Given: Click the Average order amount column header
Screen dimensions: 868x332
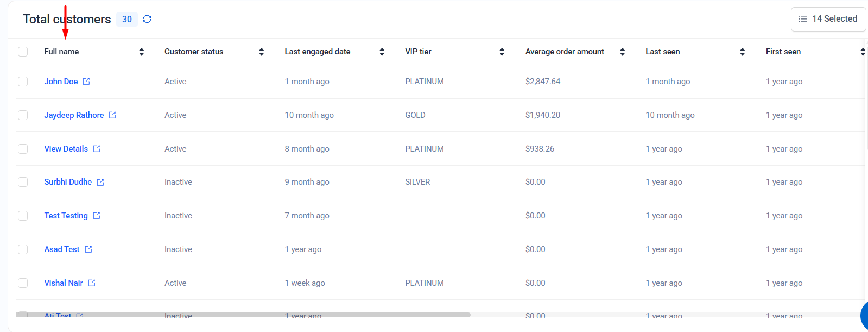Looking at the screenshot, I should pos(565,52).
